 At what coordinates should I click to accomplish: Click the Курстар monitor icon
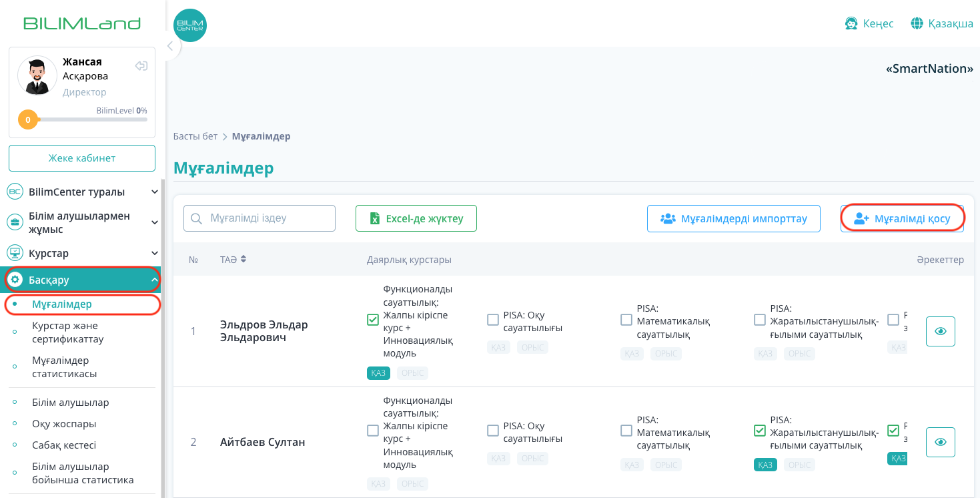coord(15,253)
